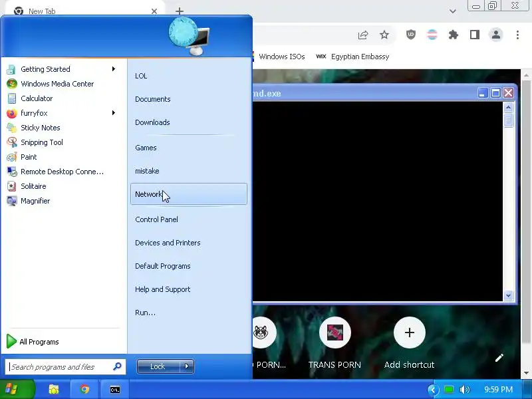Click Chrome page scrollbar down arrow

point(526,373)
